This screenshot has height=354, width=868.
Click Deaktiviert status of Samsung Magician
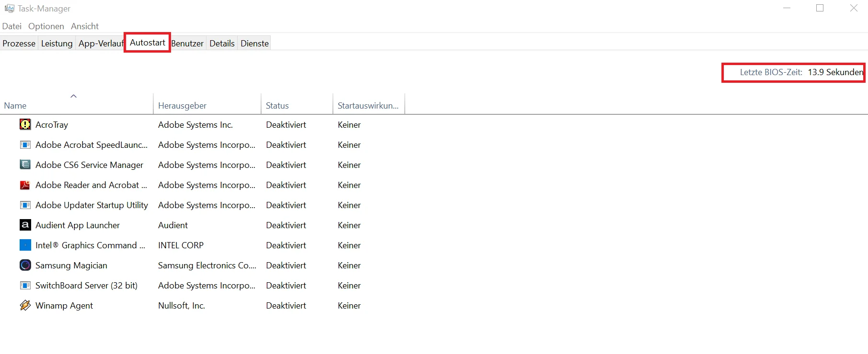point(286,265)
